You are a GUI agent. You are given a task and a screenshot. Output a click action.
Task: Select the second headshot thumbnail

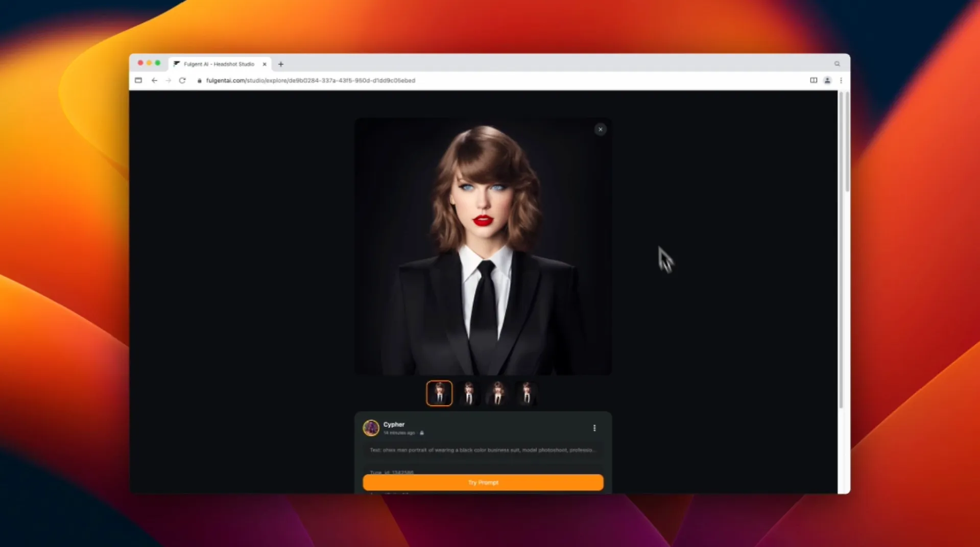pyautogui.click(x=468, y=393)
